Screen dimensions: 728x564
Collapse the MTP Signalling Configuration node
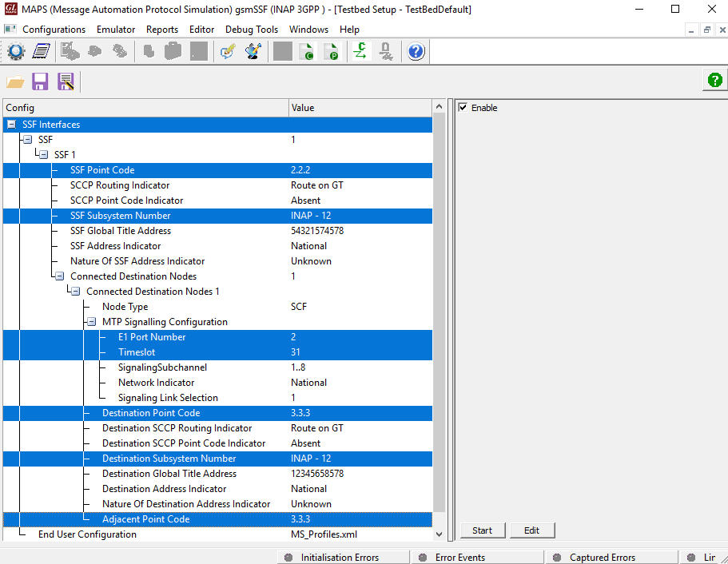pyautogui.click(x=90, y=321)
